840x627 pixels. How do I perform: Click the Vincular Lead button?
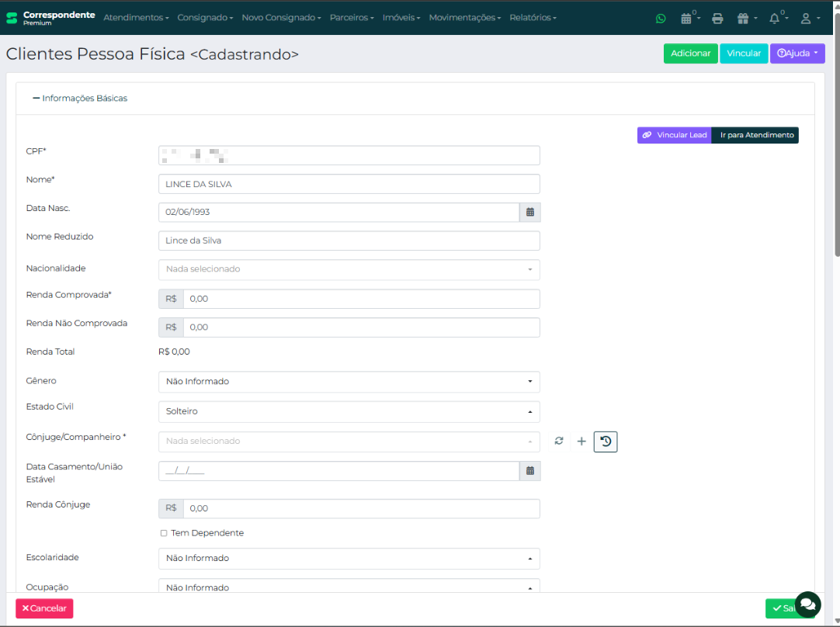click(674, 135)
